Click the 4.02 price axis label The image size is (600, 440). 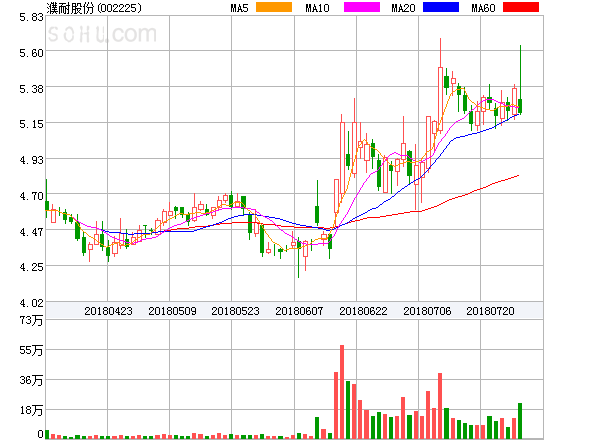coord(31,303)
